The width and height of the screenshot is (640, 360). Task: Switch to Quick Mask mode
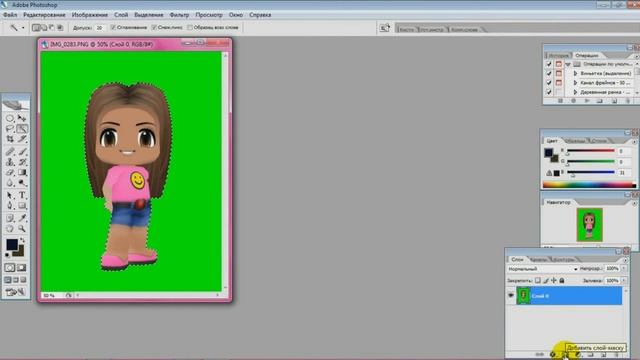22,268
